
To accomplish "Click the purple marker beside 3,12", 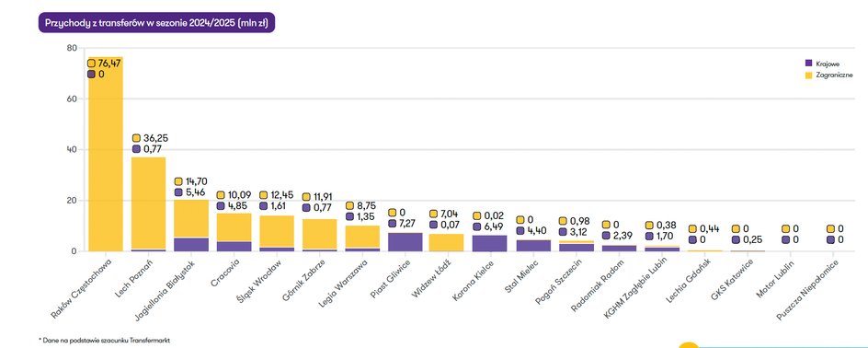I will (x=563, y=232).
